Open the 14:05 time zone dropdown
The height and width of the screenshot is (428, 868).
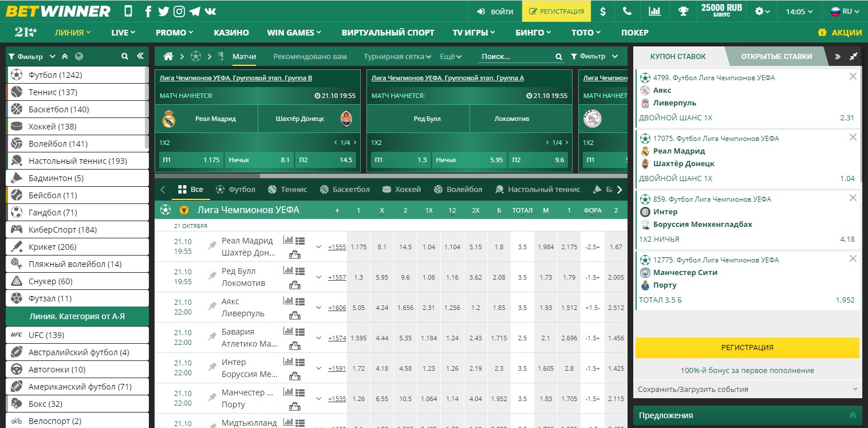pyautogui.click(x=799, y=11)
